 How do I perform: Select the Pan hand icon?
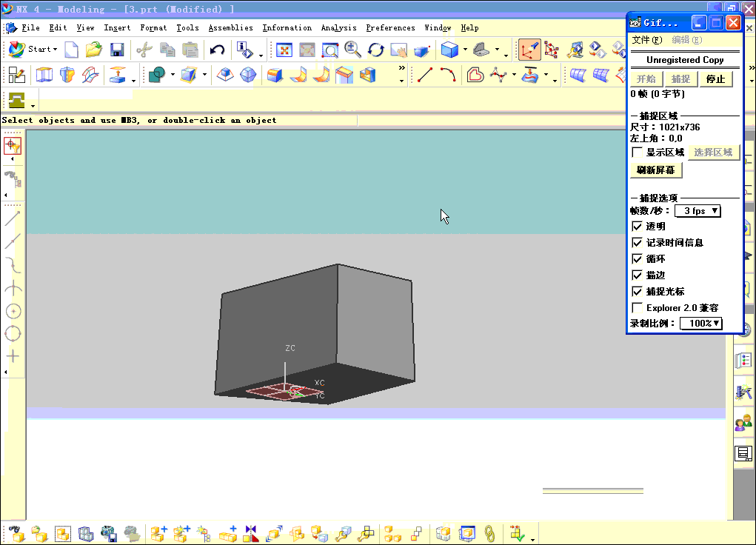click(x=398, y=50)
